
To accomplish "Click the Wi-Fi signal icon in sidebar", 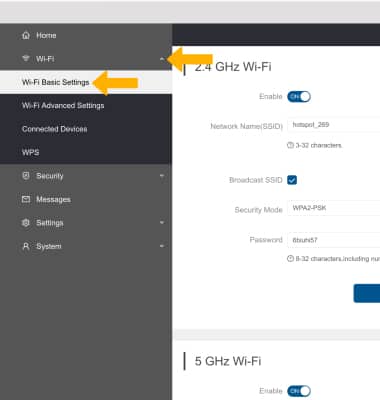I will coord(26,58).
